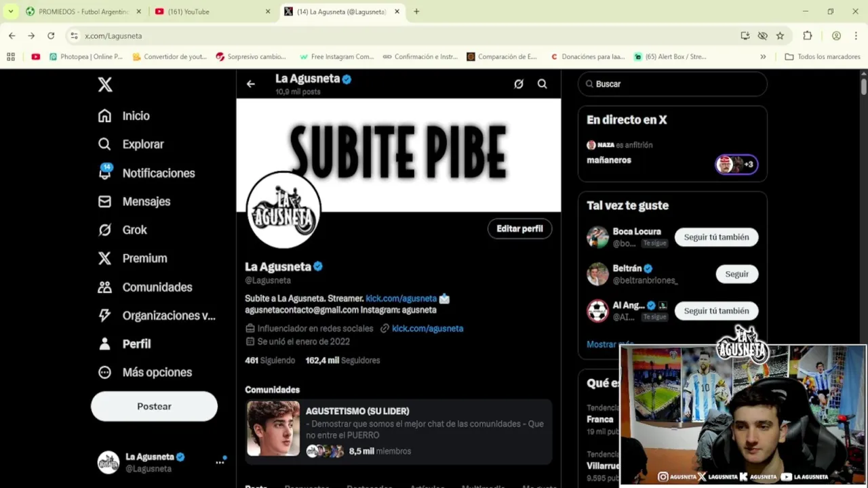Click the Comunidades people icon
868x488 pixels.
click(104, 287)
